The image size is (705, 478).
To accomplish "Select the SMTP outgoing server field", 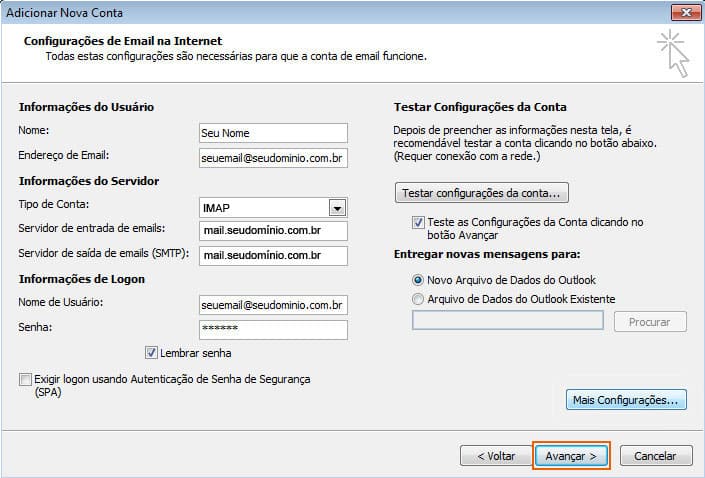I will click(273, 255).
